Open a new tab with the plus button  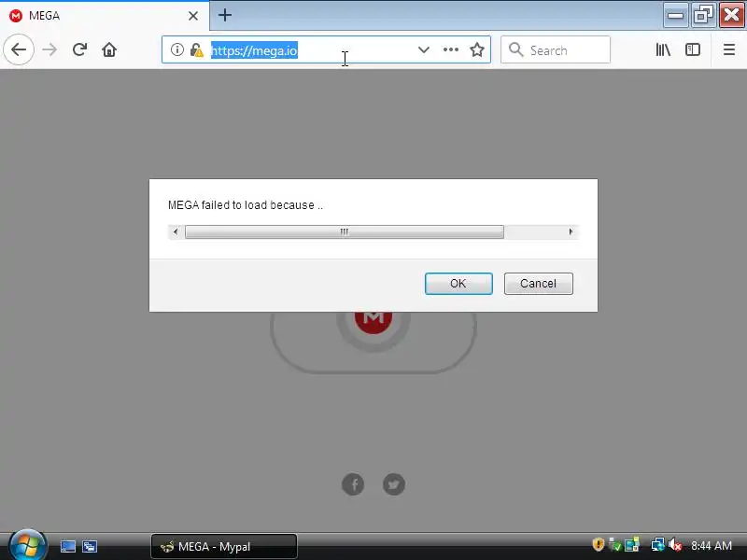[x=225, y=15]
